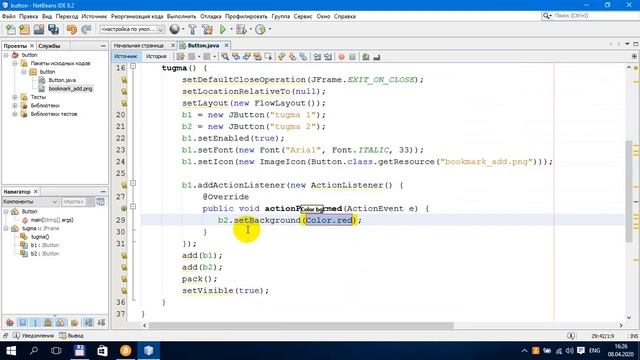Run the project with green play icon

(222, 29)
